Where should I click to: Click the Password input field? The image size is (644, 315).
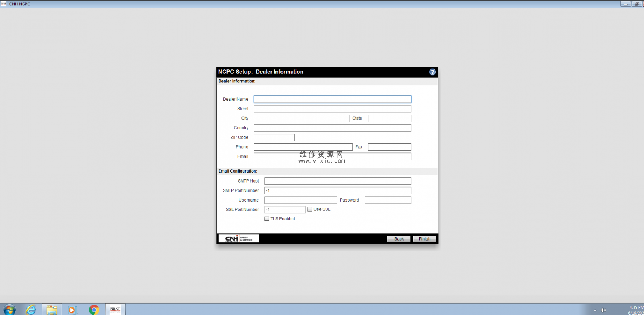tap(388, 200)
